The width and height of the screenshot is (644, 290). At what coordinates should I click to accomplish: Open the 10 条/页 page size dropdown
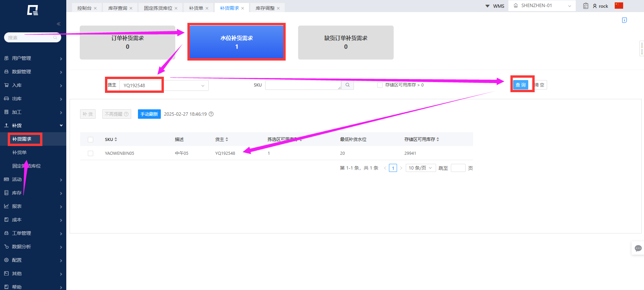pyautogui.click(x=421, y=168)
